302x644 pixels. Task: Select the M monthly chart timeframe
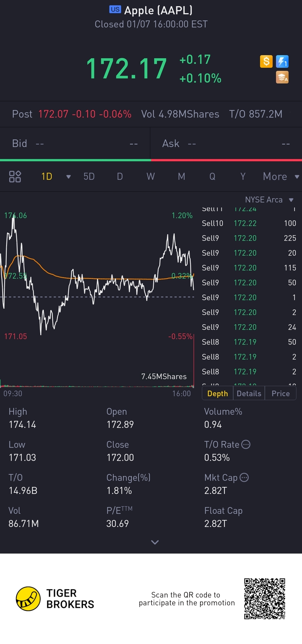(x=181, y=176)
